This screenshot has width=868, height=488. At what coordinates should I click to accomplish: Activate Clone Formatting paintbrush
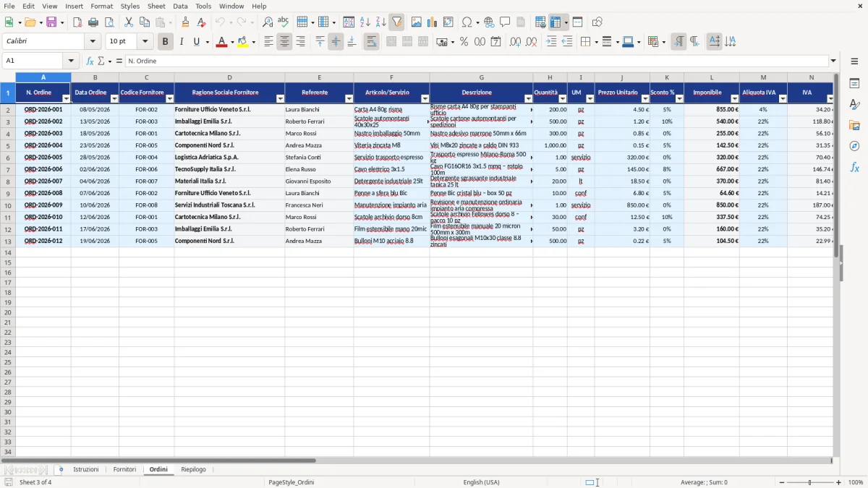(x=185, y=22)
